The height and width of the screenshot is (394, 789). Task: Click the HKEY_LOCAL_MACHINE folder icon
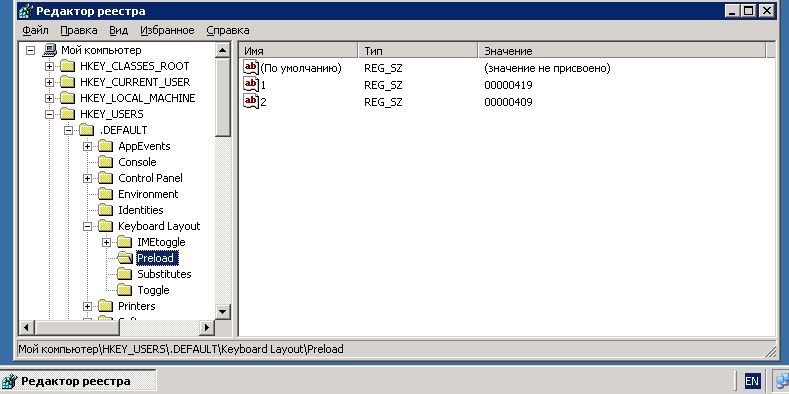coord(67,98)
